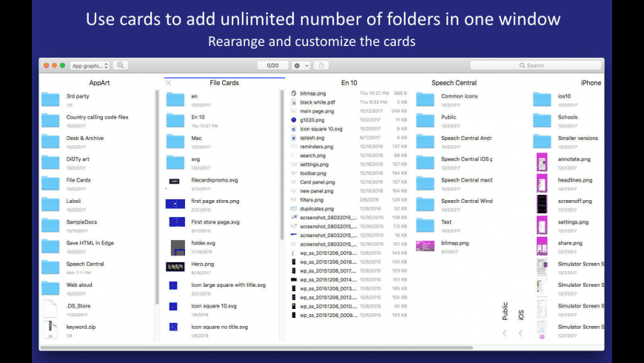Open the Web aloud folder icon
This screenshot has height=363, width=644.
[x=50, y=288]
